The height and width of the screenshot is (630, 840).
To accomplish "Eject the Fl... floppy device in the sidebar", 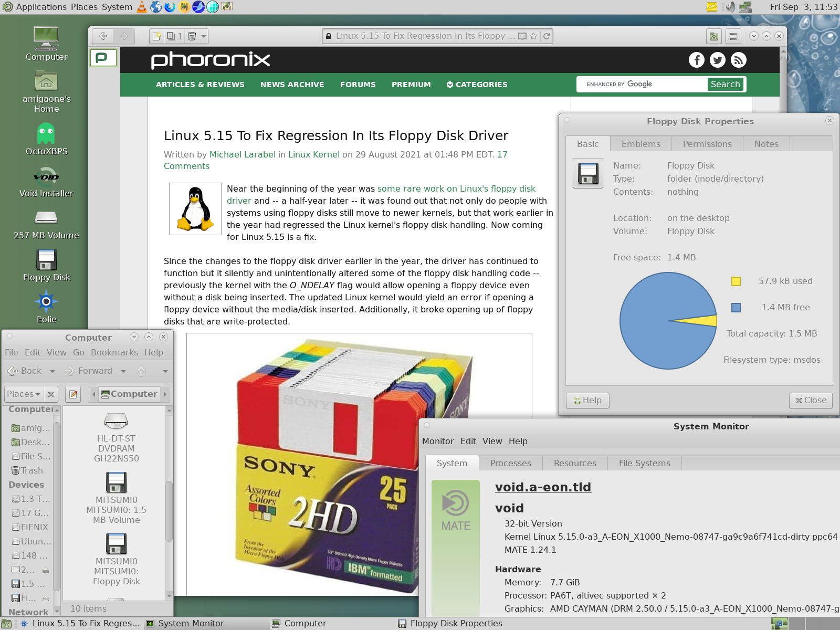I will (x=46, y=598).
